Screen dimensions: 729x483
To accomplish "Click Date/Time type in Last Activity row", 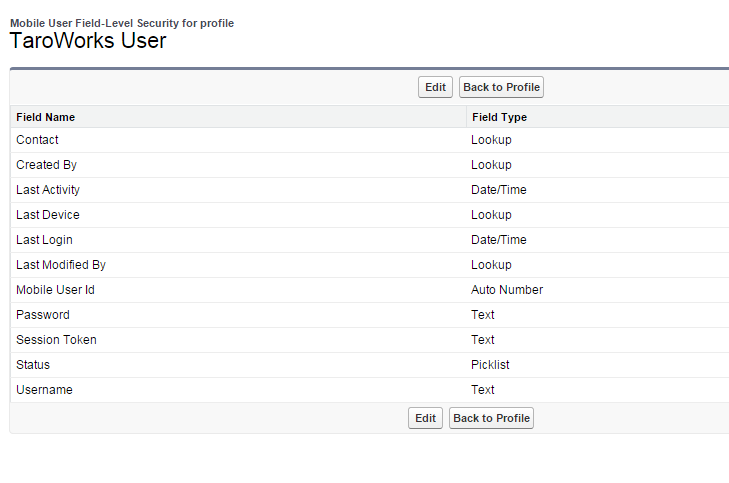I will (499, 190).
